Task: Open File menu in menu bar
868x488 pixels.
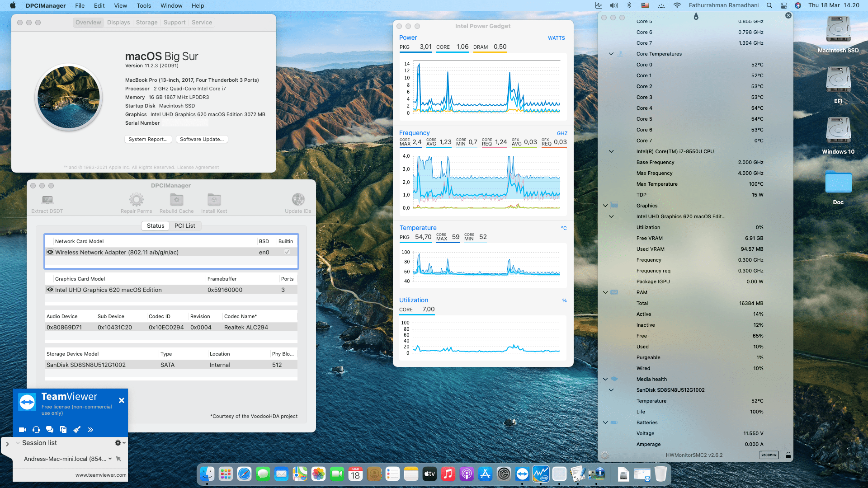Action: [x=80, y=5]
